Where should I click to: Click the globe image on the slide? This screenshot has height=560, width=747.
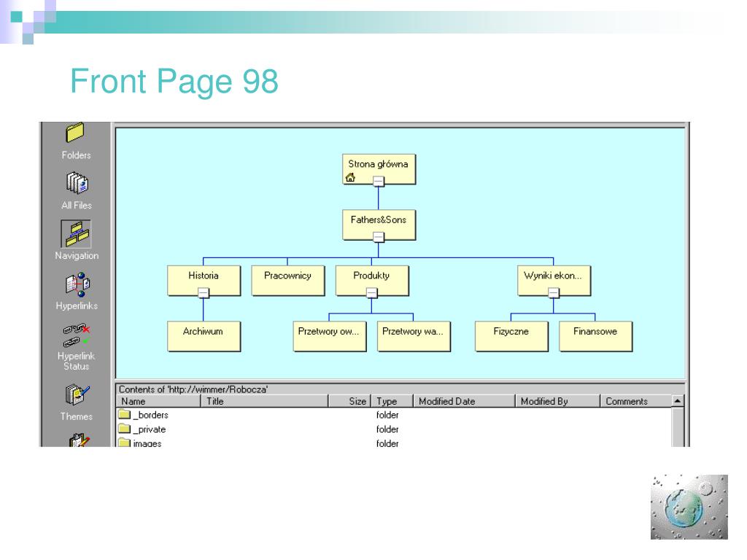(689, 507)
